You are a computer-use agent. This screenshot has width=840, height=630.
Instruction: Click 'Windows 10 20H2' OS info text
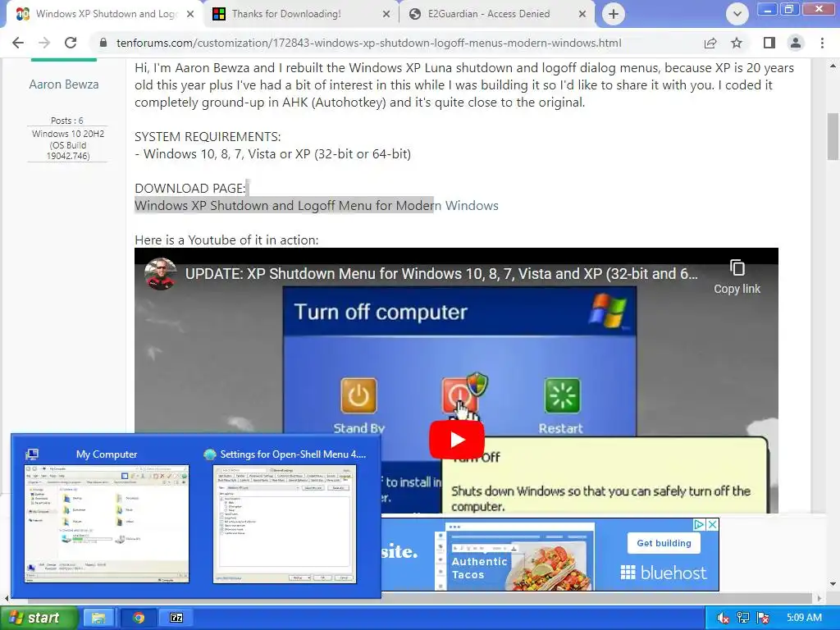click(x=68, y=134)
